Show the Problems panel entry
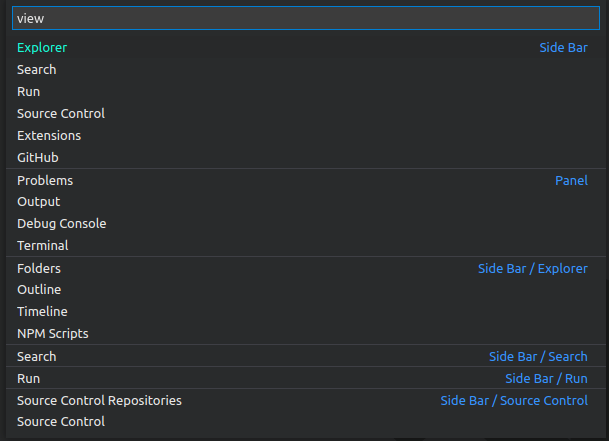609x441 pixels. pyautogui.click(x=45, y=181)
